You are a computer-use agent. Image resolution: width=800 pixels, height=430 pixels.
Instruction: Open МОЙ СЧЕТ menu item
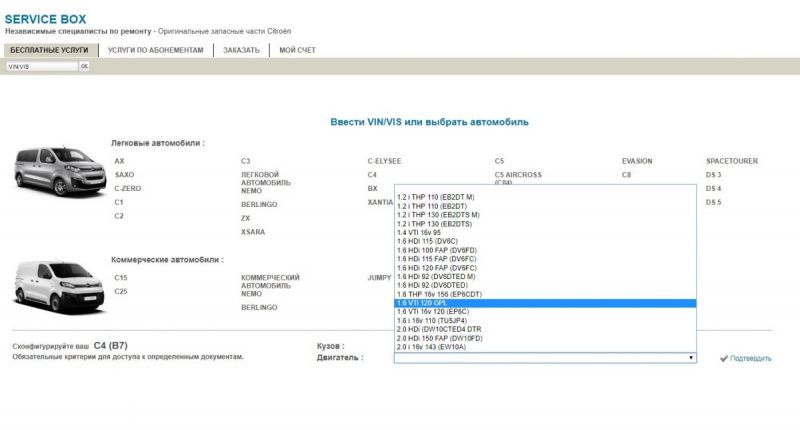pos(299,50)
